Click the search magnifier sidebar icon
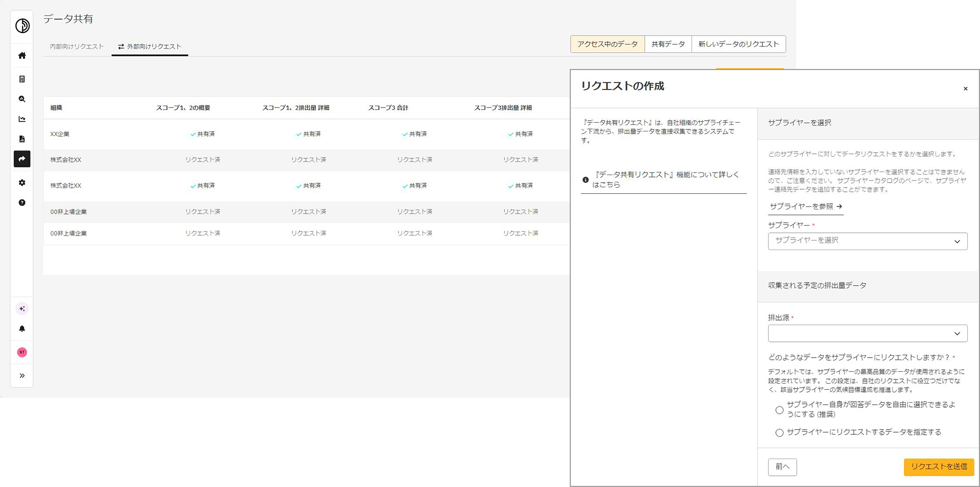980x487 pixels. (x=22, y=99)
